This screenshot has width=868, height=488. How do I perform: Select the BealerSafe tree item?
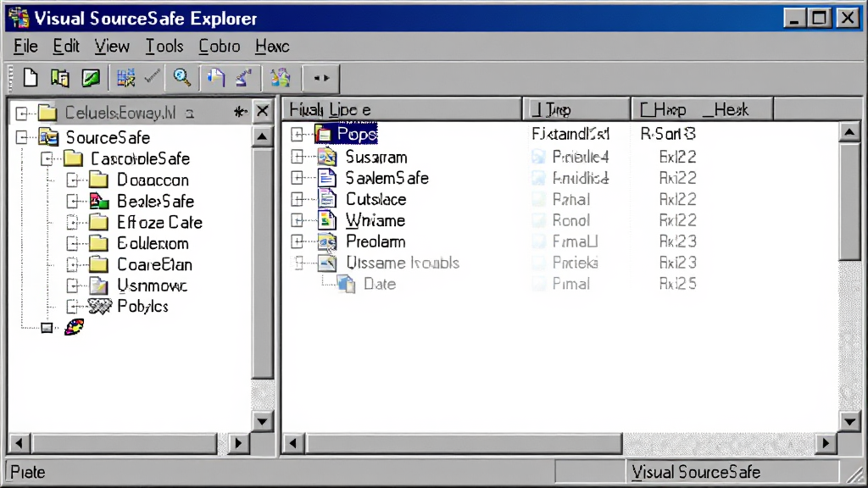coord(155,202)
